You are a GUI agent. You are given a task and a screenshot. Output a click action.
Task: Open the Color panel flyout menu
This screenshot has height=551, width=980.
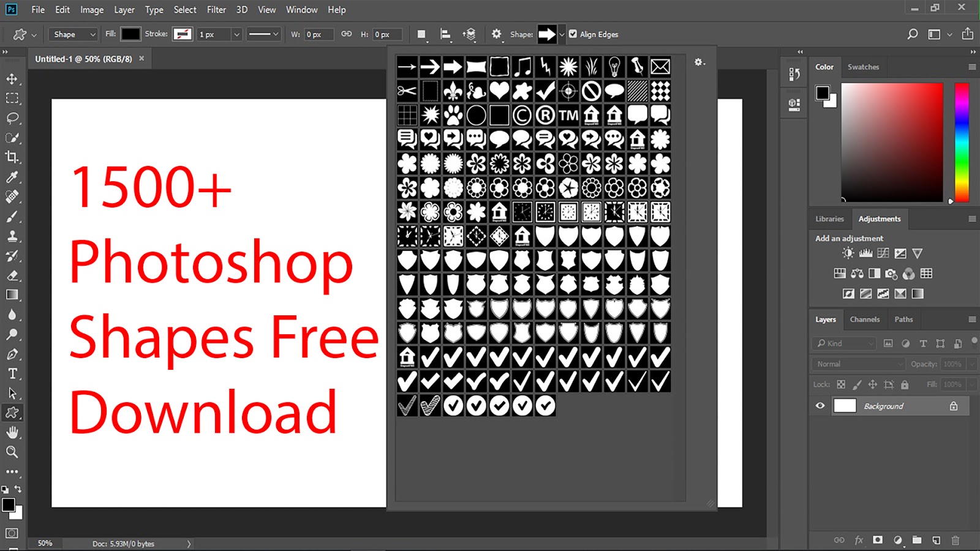[972, 67]
